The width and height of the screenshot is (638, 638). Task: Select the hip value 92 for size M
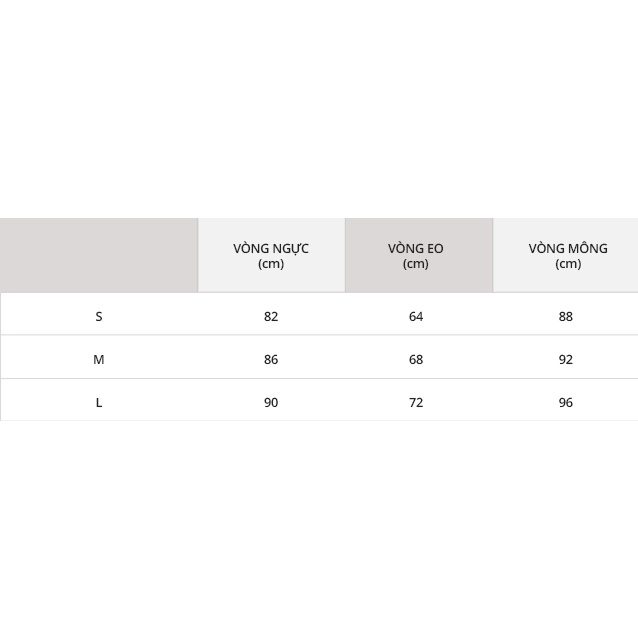(566, 359)
